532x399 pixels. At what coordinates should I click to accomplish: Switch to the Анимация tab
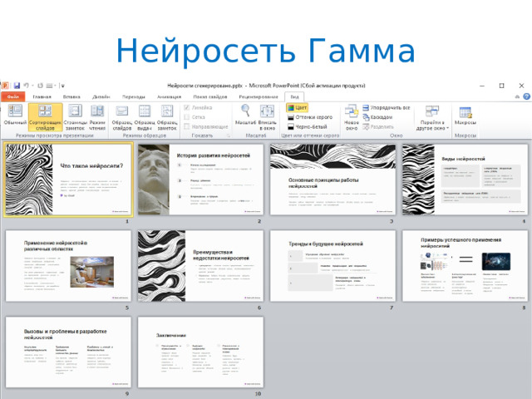[169, 96]
